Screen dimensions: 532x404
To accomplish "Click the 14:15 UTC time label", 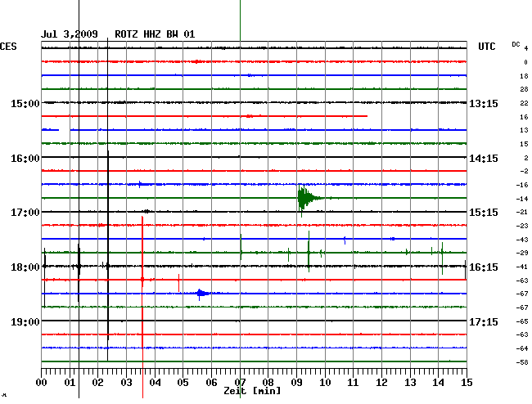I will pos(484,159).
